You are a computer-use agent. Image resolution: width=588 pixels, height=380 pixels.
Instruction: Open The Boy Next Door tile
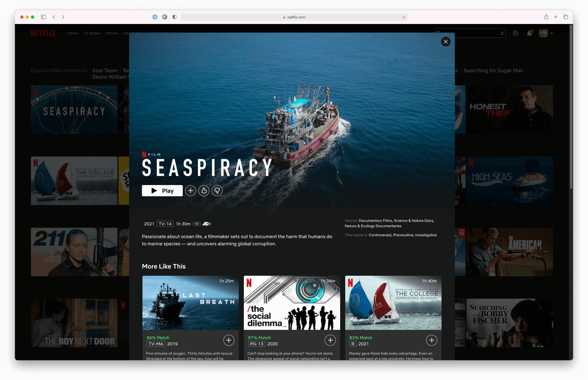(74, 323)
